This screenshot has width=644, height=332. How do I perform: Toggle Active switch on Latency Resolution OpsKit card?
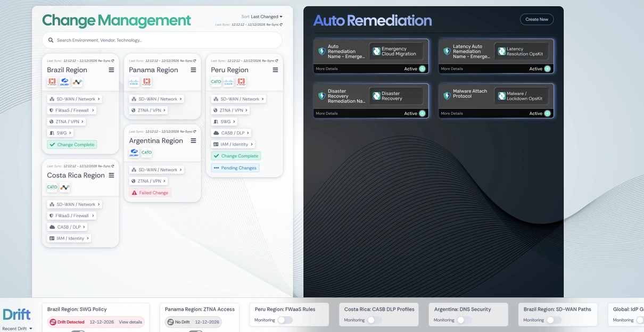547,69
